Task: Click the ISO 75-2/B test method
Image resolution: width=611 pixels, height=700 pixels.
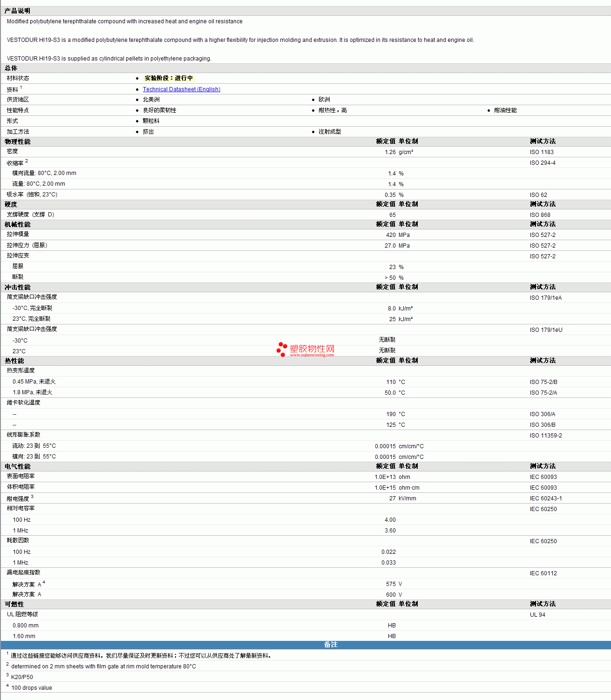Action: [543, 382]
